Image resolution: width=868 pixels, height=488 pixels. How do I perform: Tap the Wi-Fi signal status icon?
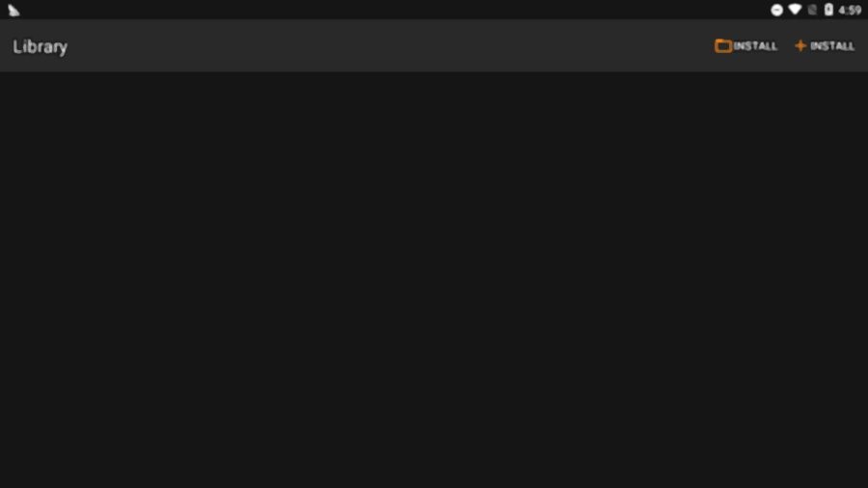click(x=795, y=10)
